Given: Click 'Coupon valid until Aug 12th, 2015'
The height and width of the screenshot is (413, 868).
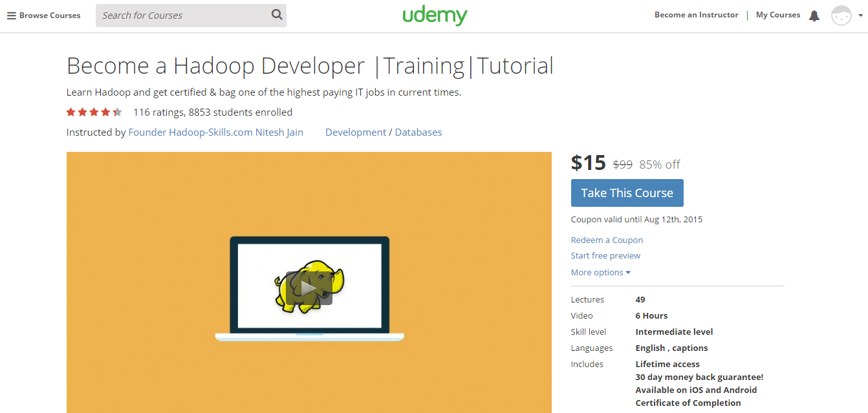Looking at the screenshot, I should [x=636, y=219].
